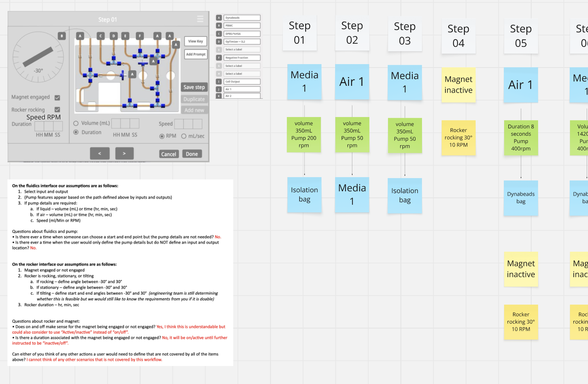588x384 pixels.
Task: Click the Done button
Action: tap(192, 154)
